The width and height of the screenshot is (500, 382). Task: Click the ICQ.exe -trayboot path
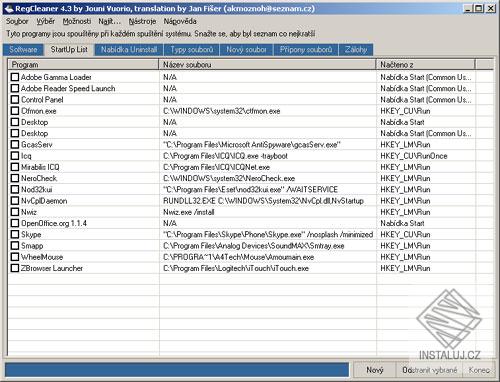tap(225, 156)
